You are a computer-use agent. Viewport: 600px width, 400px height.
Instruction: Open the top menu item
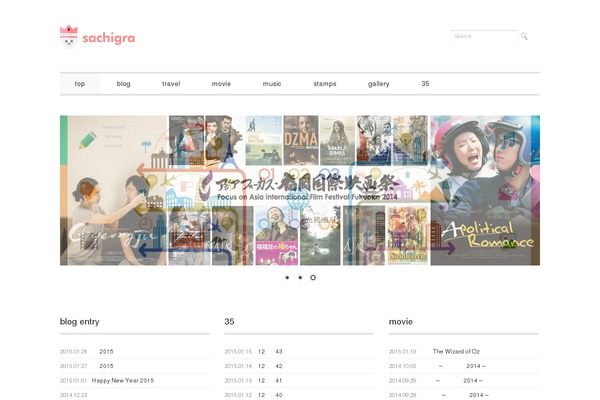click(80, 84)
